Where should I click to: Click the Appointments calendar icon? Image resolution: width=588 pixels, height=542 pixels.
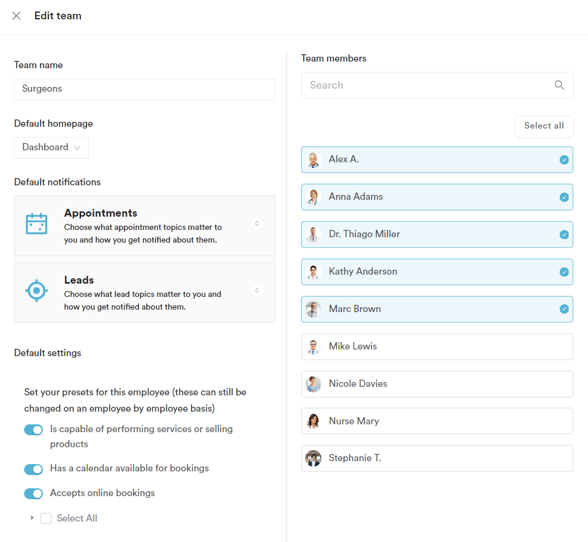pos(36,224)
